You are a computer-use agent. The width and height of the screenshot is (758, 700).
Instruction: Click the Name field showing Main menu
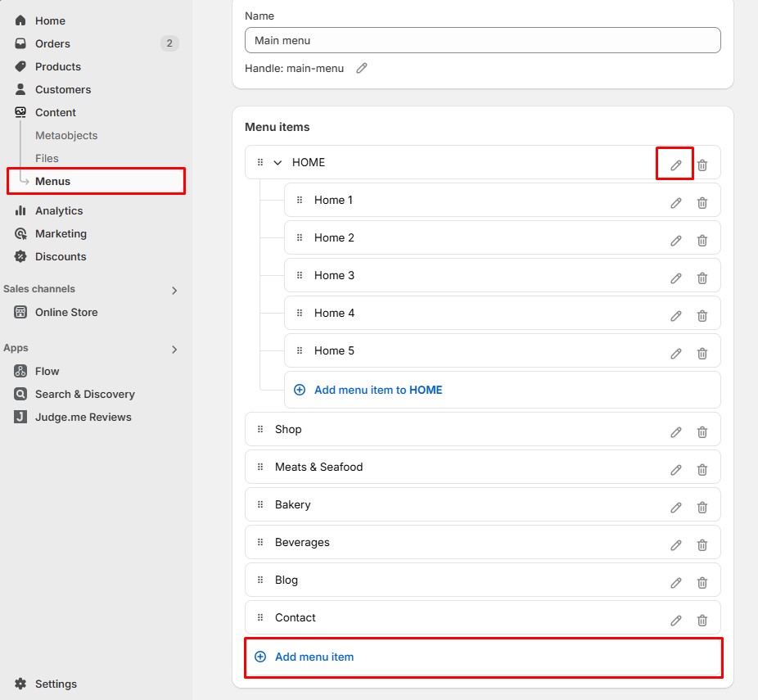tap(482, 39)
